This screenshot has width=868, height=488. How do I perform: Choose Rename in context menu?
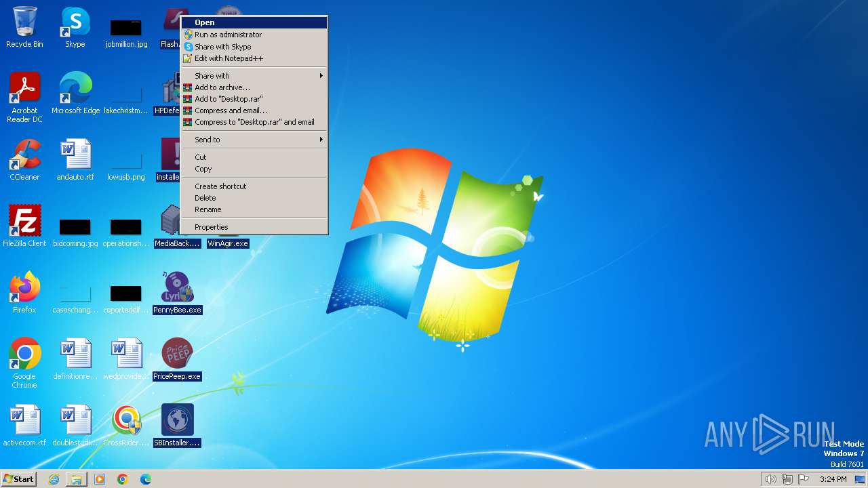point(254,209)
